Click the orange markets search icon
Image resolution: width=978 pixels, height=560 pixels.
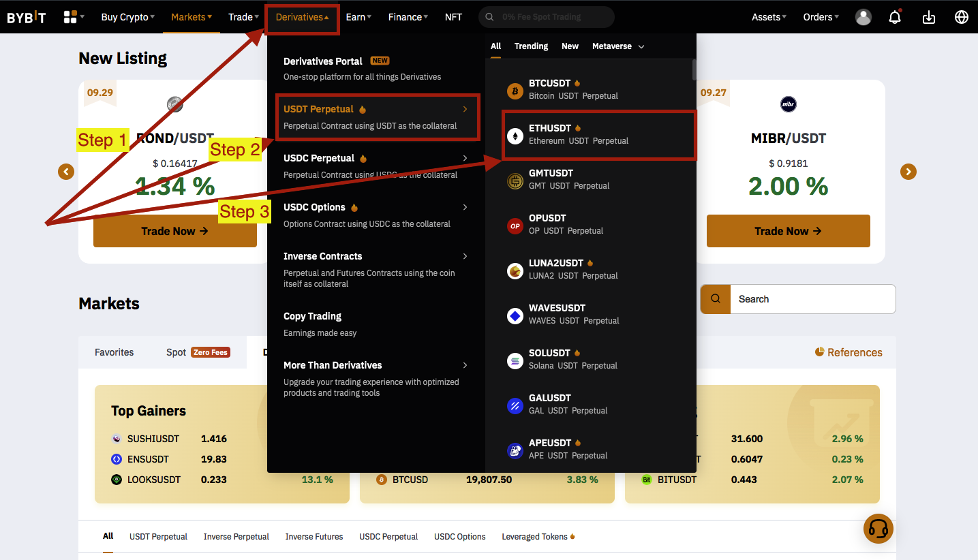click(x=715, y=299)
